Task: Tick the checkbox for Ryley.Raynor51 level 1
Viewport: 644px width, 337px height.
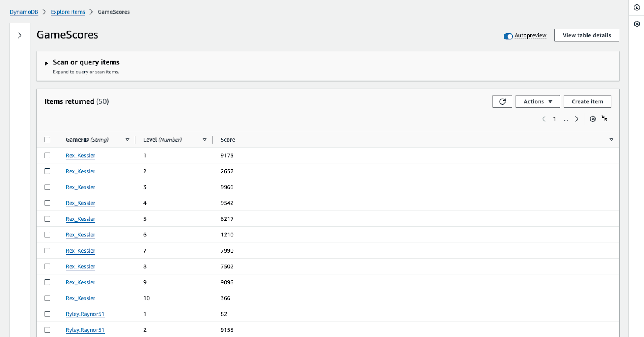Action: coord(47,314)
